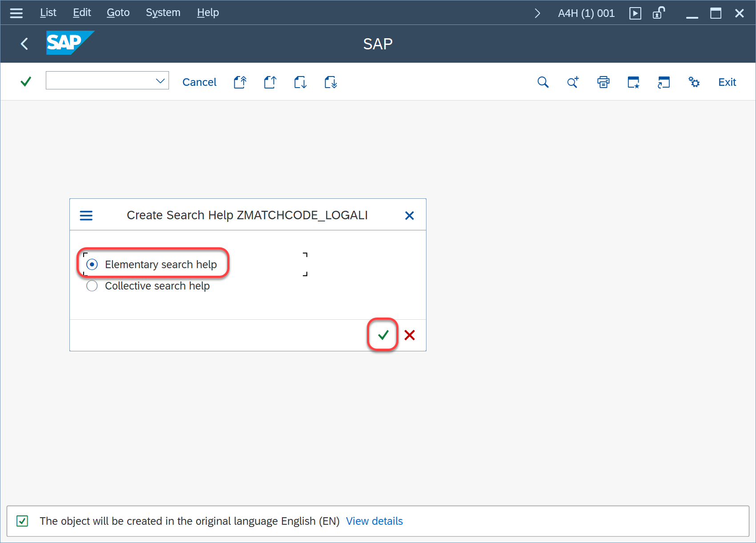Click the First Page icon
This screenshot has height=543, width=756.
click(240, 82)
